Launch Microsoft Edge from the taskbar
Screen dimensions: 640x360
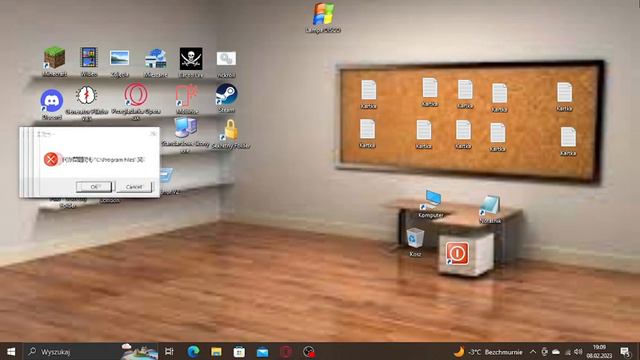click(193, 351)
